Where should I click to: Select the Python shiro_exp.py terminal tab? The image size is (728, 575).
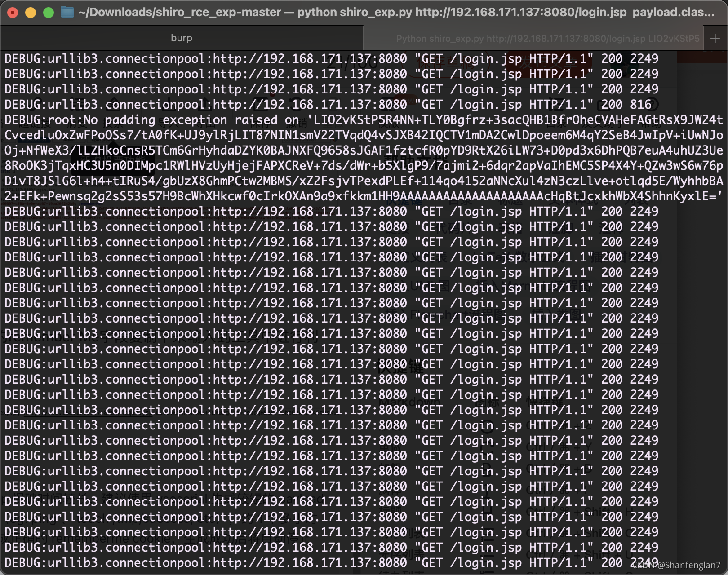pos(534,38)
